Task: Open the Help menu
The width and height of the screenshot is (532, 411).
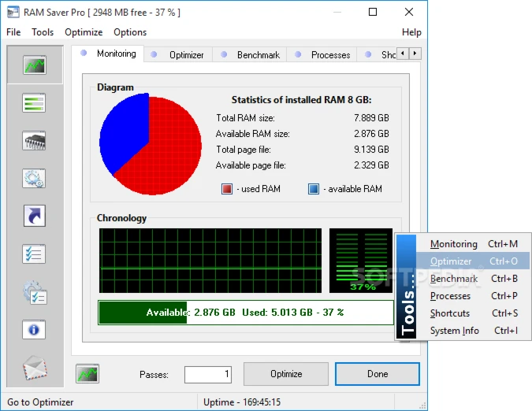Action: tap(411, 32)
